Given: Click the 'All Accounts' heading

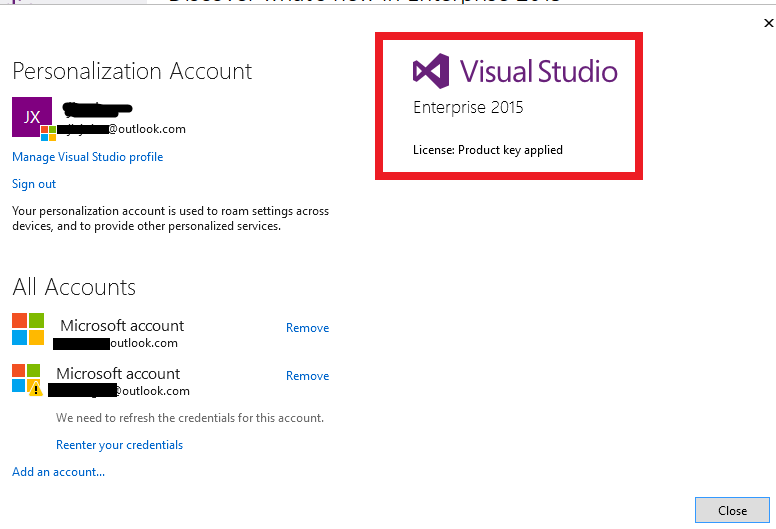Looking at the screenshot, I should pos(74,287).
